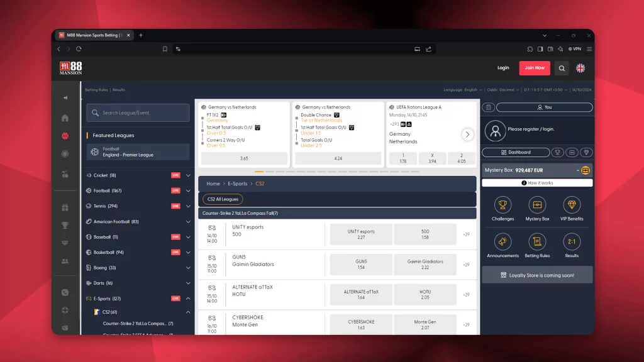
Task: Bet on Gaimin Gladiators at 2.22
Action: click(425, 265)
